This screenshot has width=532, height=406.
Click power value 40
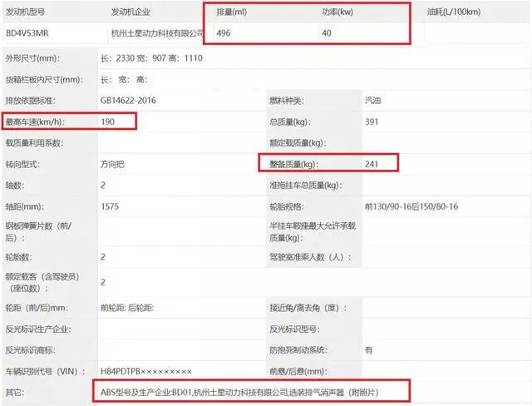pyautogui.click(x=327, y=33)
